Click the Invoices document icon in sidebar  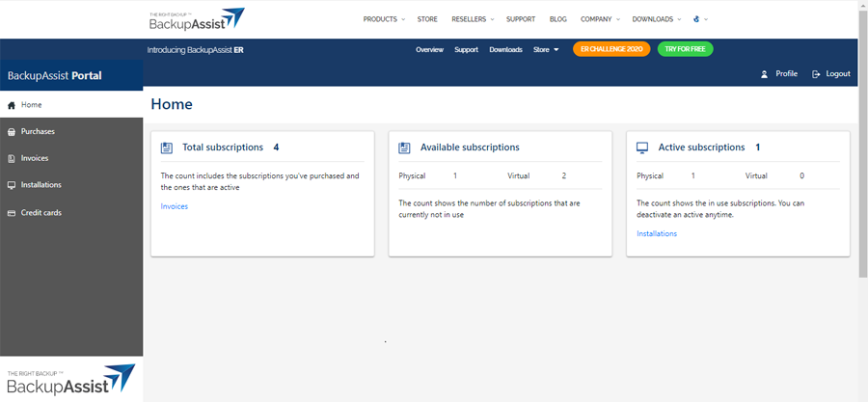tap(11, 159)
